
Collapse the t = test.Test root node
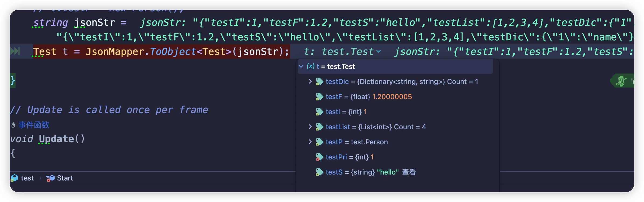[x=301, y=66]
